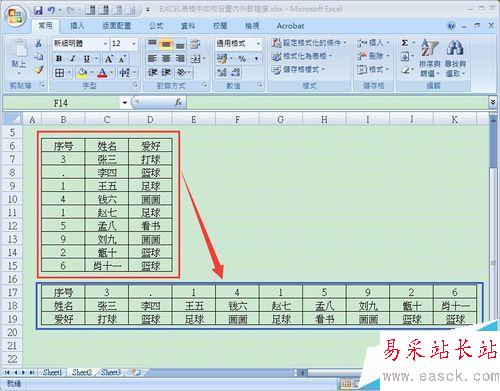Toggle middle vertical alignment
Image resolution: width=500 pixels, height=391 pixels.
point(166,44)
